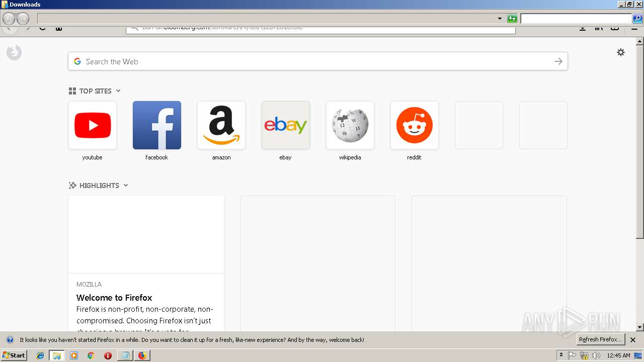Screen dimensions: 644x362
Task: Click the Refresh Firefox… button
Action: (600, 339)
